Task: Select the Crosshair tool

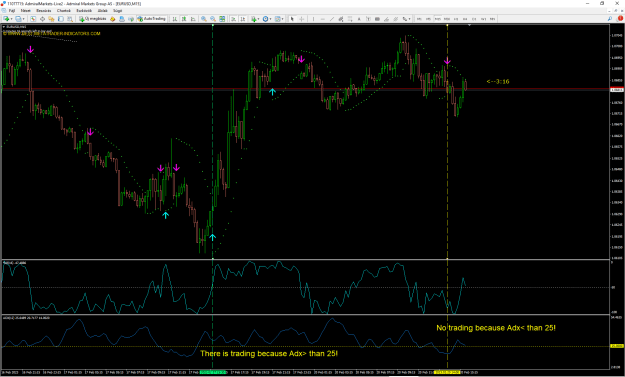Action: point(302,19)
